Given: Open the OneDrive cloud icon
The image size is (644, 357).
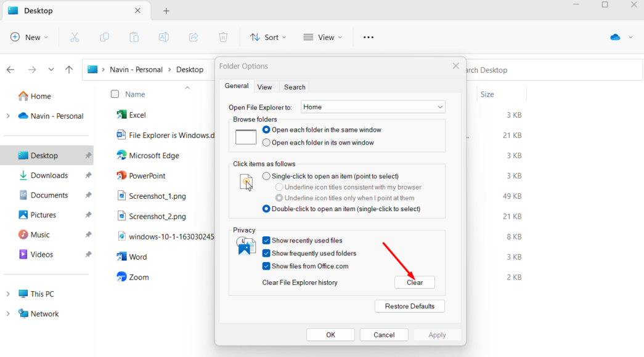Looking at the screenshot, I should 616,37.
